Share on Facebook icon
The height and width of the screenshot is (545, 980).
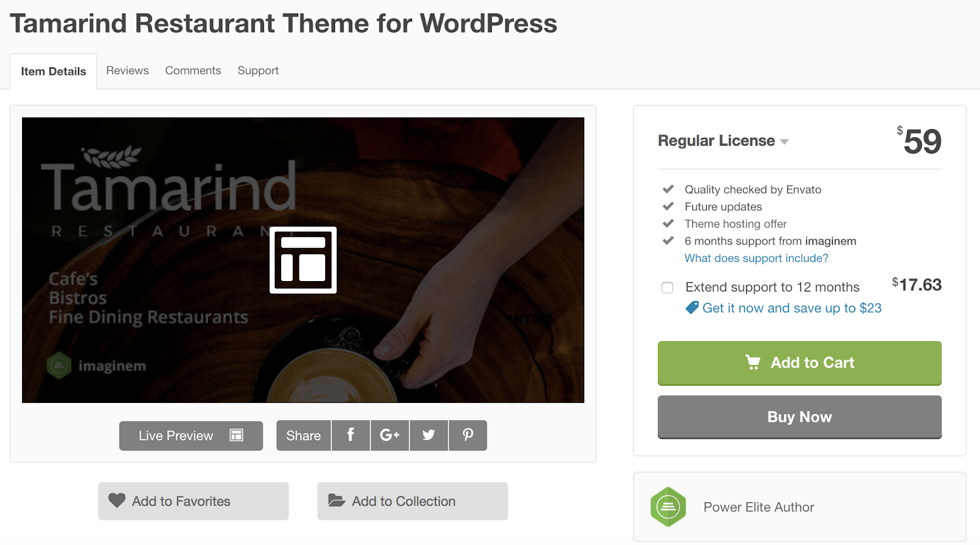(x=350, y=435)
